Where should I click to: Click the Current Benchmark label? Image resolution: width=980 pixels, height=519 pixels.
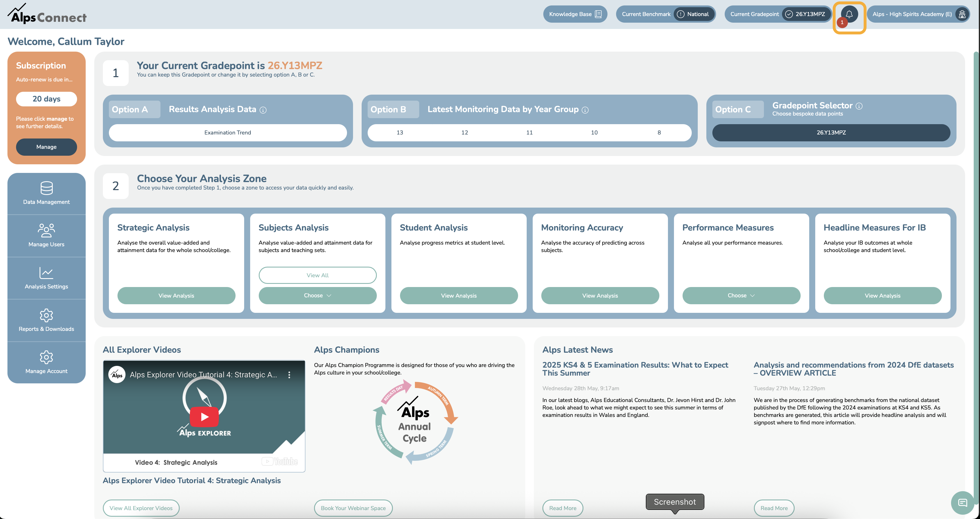[646, 14]
